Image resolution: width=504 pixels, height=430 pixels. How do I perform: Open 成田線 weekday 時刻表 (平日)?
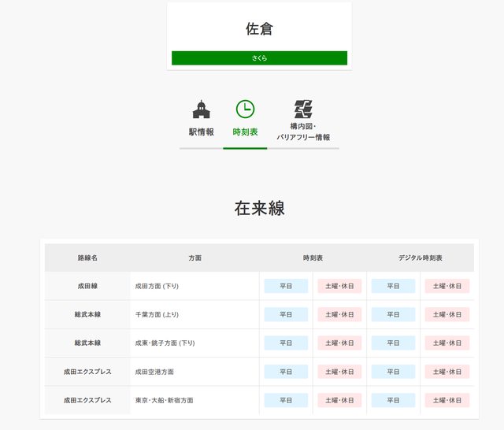[x=286, y=286]
